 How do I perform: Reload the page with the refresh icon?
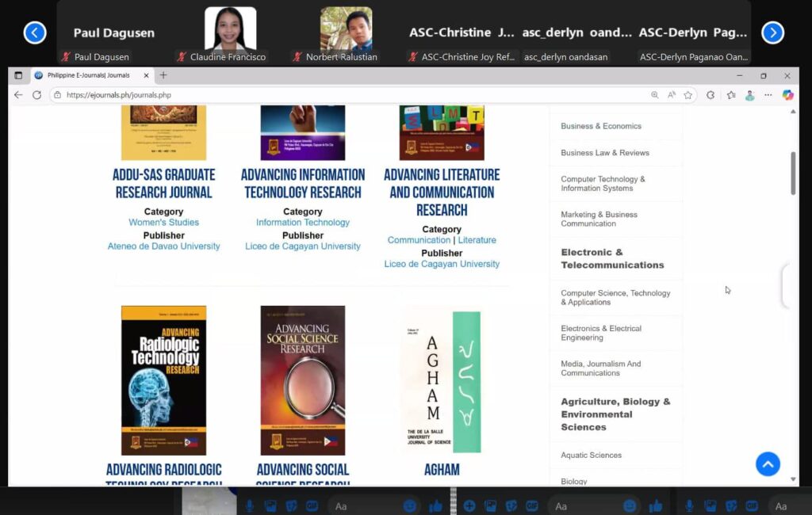[36, 95]
